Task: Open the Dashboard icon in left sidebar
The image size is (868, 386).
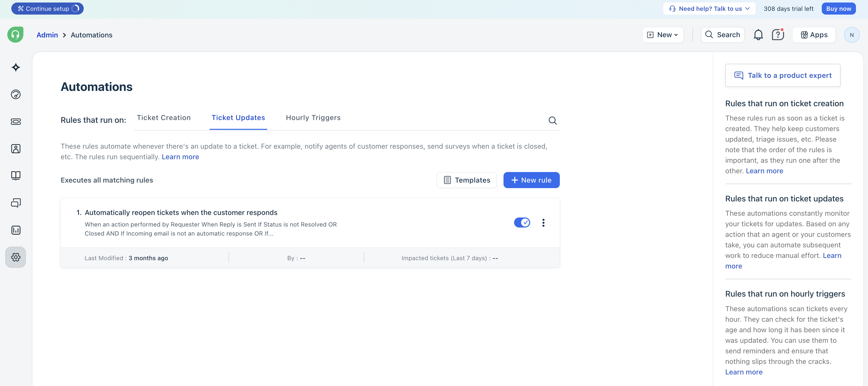Action: click(x=16, y=95)
